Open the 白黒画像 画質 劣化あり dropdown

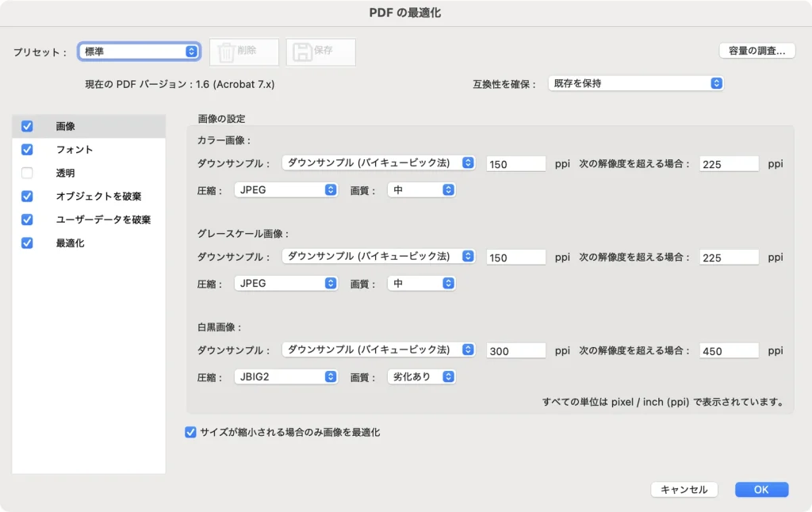click(x=422, y=377)
